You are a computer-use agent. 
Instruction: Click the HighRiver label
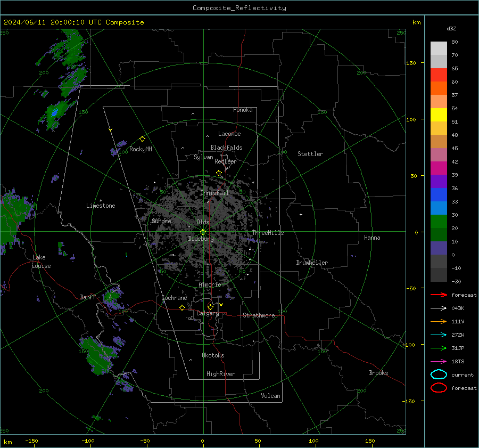pos(221,374)
